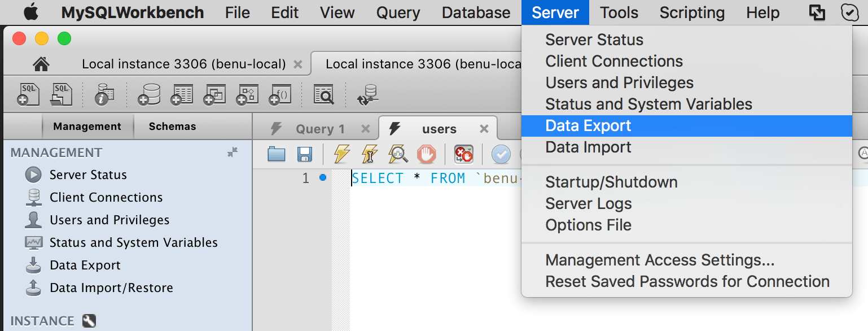Switch to first Local instance 3306 tab
The image size is (868, 331).
[184, 64]
